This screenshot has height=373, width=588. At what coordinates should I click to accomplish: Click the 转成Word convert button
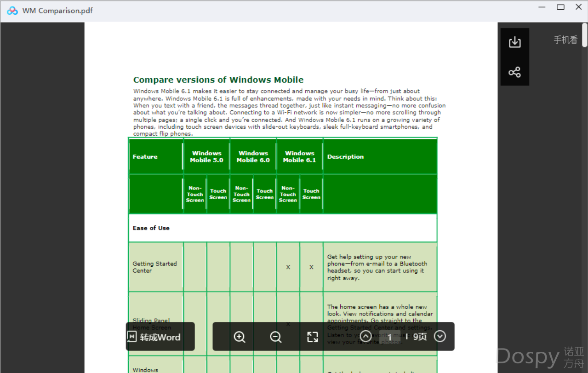pos(160,337)
